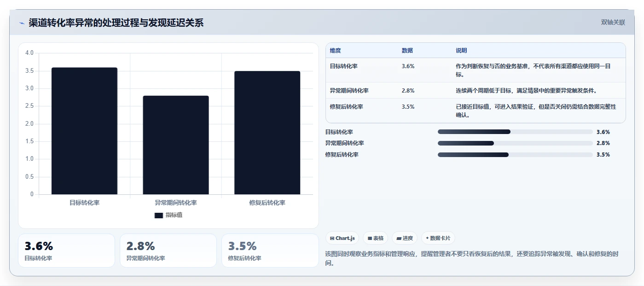This screenshot has height=286, width=644.
Task: Click the 异常期间转化率 bar in chart
Action: point(176,145)
